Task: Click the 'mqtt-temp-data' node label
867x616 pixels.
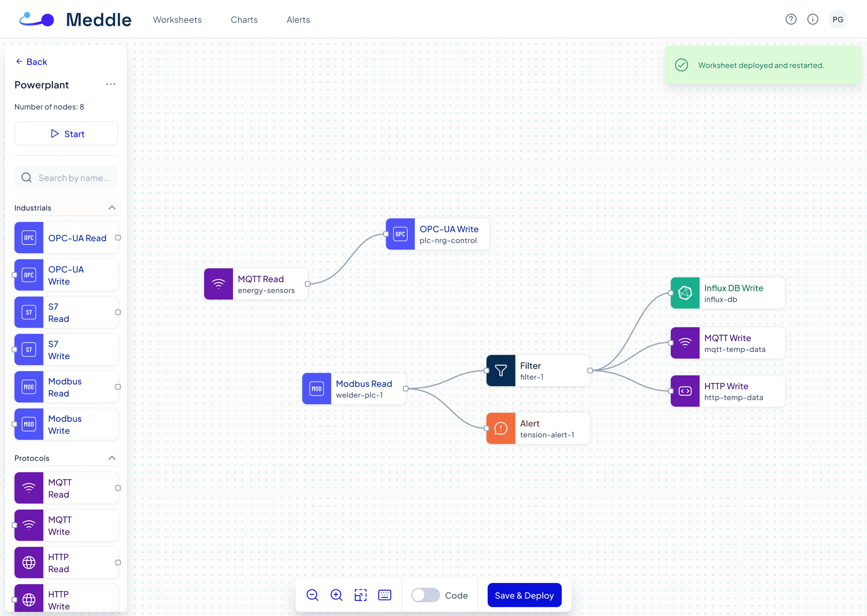Action: click(735, 349)
